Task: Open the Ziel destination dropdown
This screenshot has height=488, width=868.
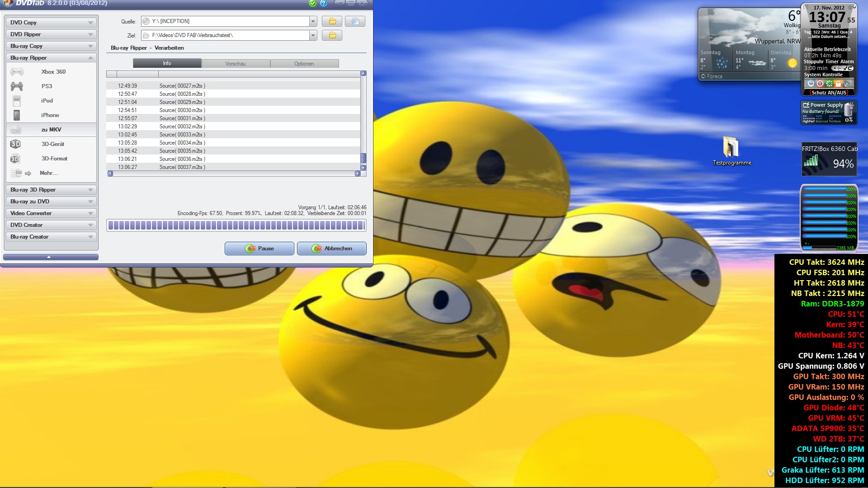Action: tap(313, 35)
